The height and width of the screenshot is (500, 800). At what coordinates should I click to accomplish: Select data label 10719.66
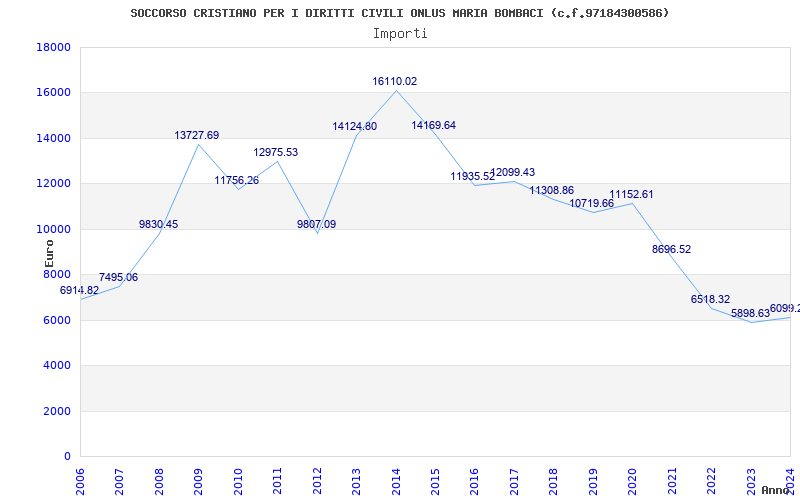[592, 204]
